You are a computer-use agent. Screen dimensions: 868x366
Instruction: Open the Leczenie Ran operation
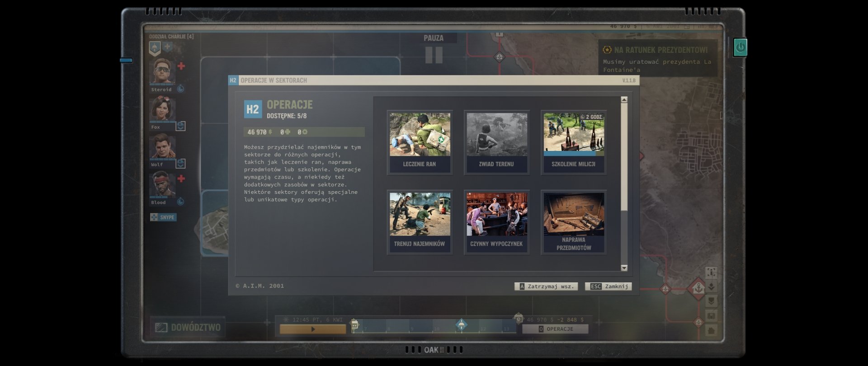coord(420,143)
